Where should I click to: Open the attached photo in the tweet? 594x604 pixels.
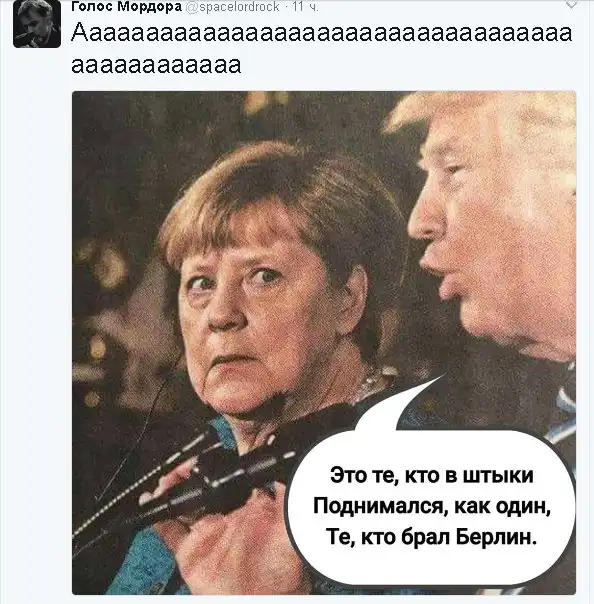(324, 343)
